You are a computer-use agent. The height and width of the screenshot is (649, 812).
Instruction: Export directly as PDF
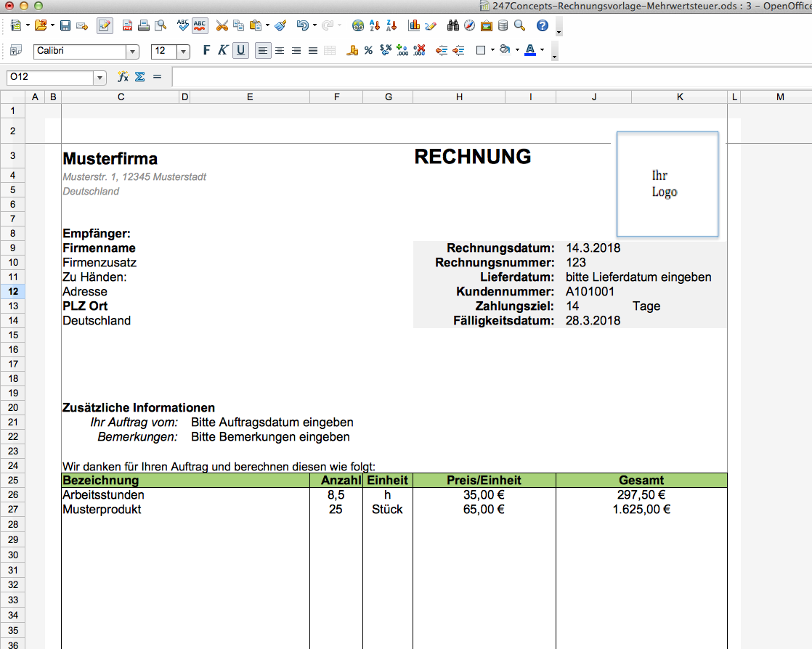(x=128, y=26)
